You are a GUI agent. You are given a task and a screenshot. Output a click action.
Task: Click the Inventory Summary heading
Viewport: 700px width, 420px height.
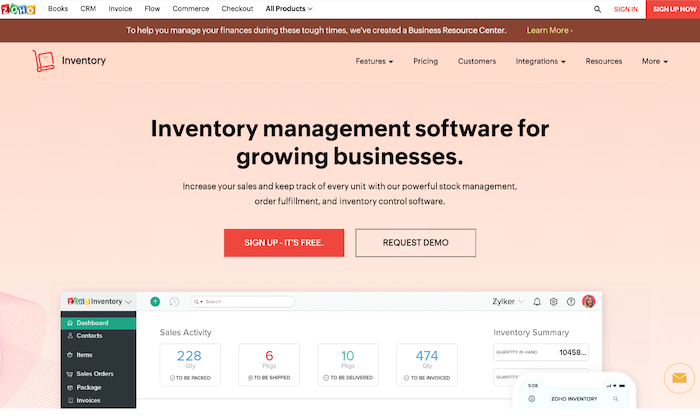click(531, 333)
